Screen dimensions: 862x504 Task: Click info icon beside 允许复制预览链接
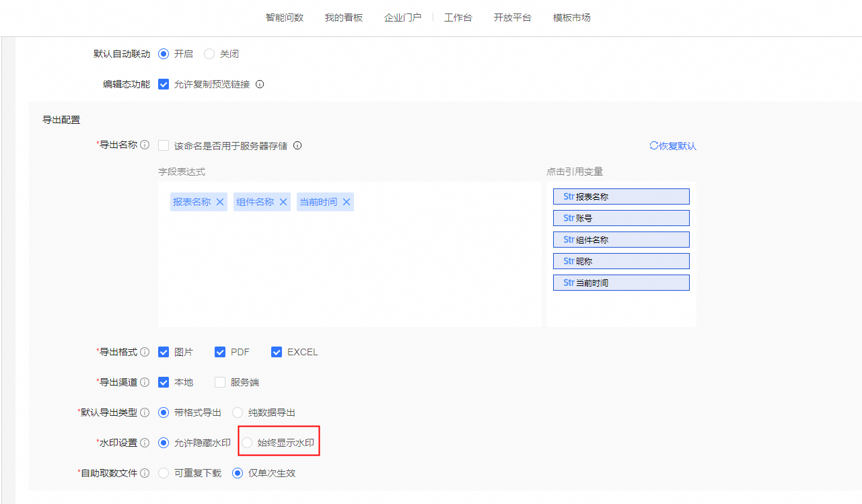pos(260,85)
